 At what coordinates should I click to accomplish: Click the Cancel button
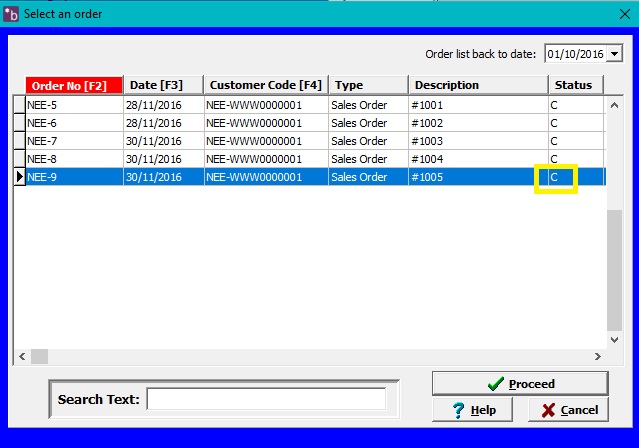[x=568, y=410]
